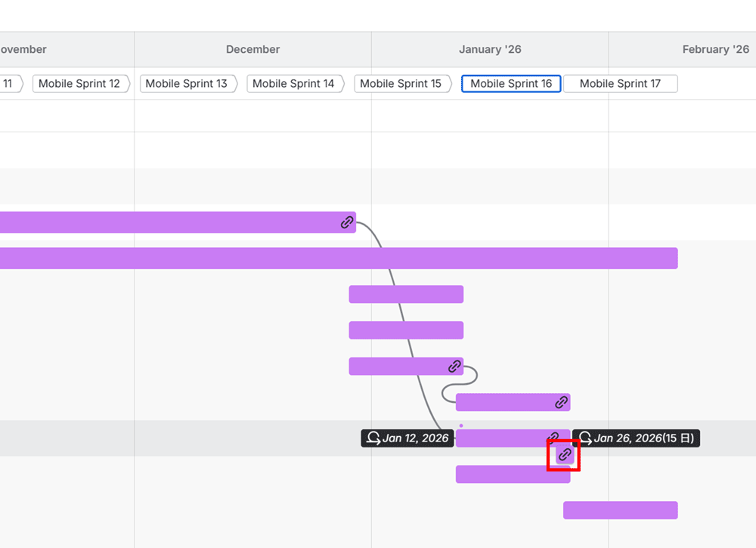This screenshot has width=756, height=548.
Task: Select the Mobile Sprint 12 marker
Action: pos(79,84)
